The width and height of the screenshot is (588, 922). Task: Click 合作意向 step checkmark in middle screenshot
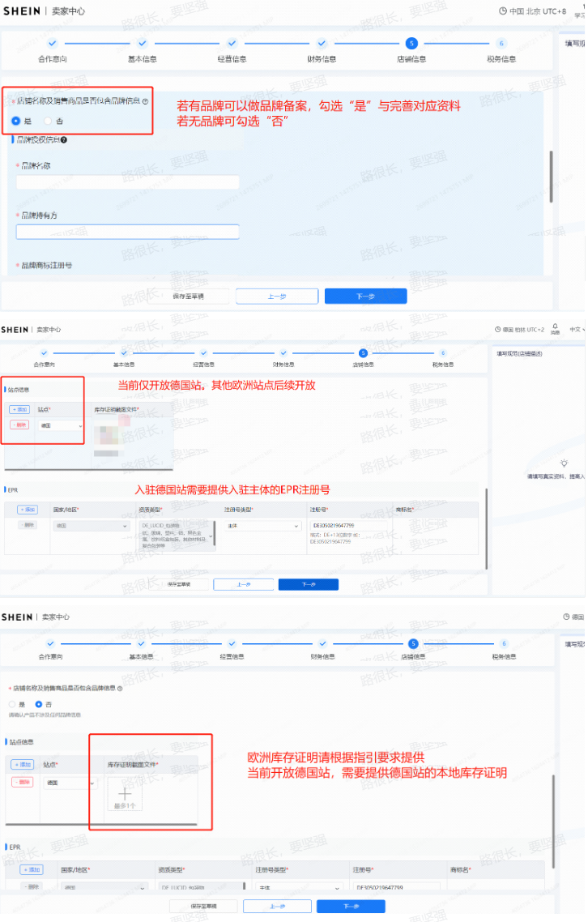44,352
